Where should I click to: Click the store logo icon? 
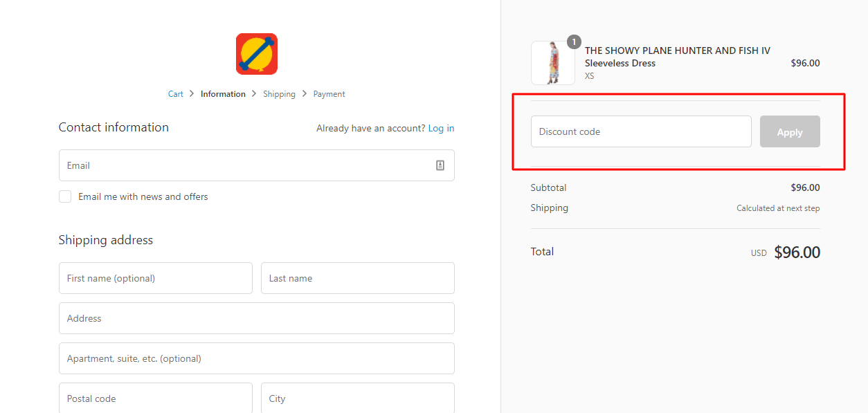257,54
